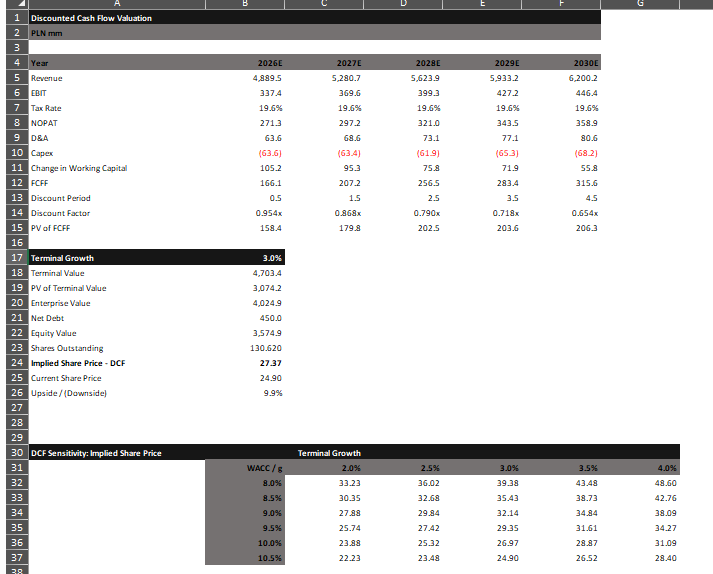
Task: Select sensitivity value 28.87
Action: click(587, 543)
